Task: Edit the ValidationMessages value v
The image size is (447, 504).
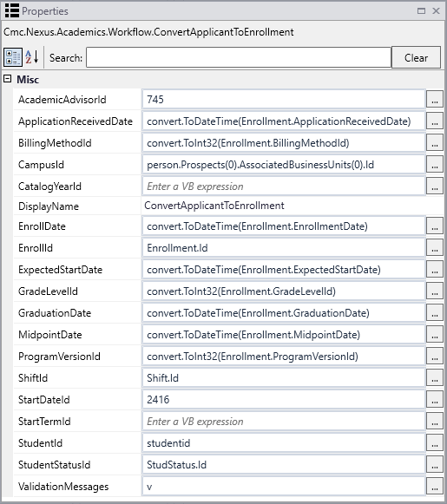Action: pyautogui.click(x=284, y=487)
